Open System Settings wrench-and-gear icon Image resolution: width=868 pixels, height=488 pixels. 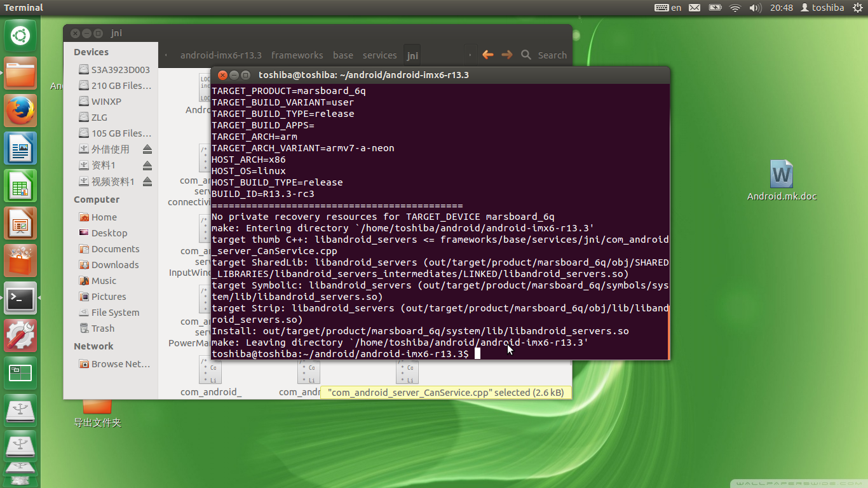click(x=20, y=335)
